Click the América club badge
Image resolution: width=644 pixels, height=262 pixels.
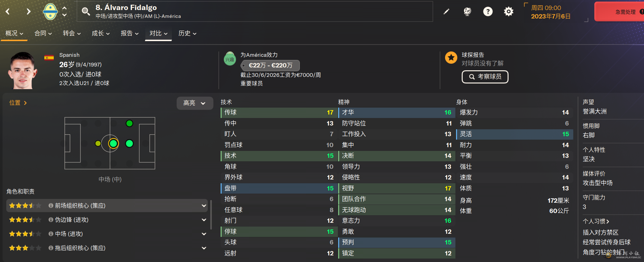pyautogui.click(x=50, y=12)
